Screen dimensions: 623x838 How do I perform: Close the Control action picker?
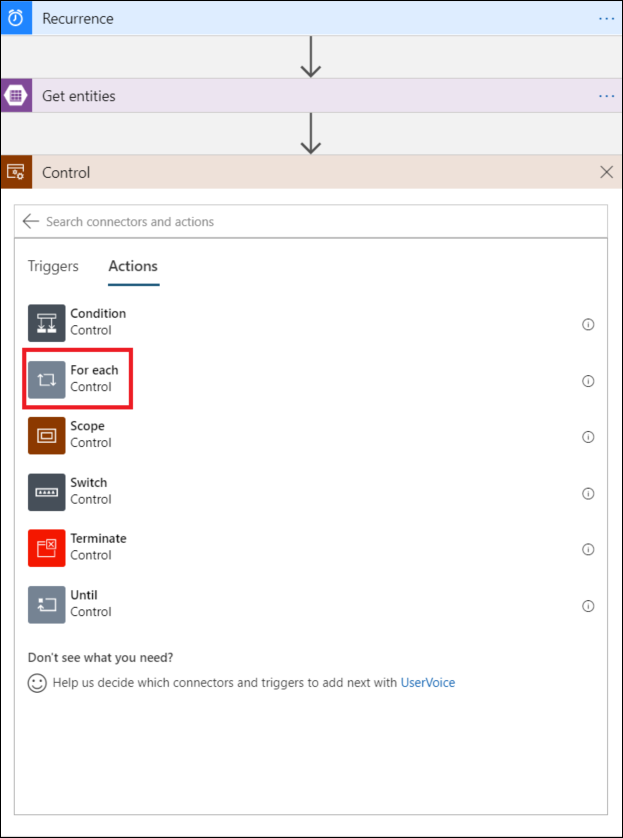tap(606, 172)
